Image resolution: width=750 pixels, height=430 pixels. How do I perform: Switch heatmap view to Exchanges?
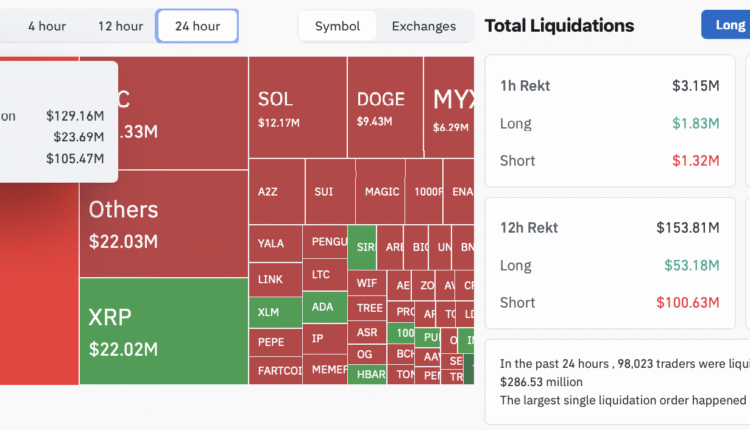[x=423, y=26]
